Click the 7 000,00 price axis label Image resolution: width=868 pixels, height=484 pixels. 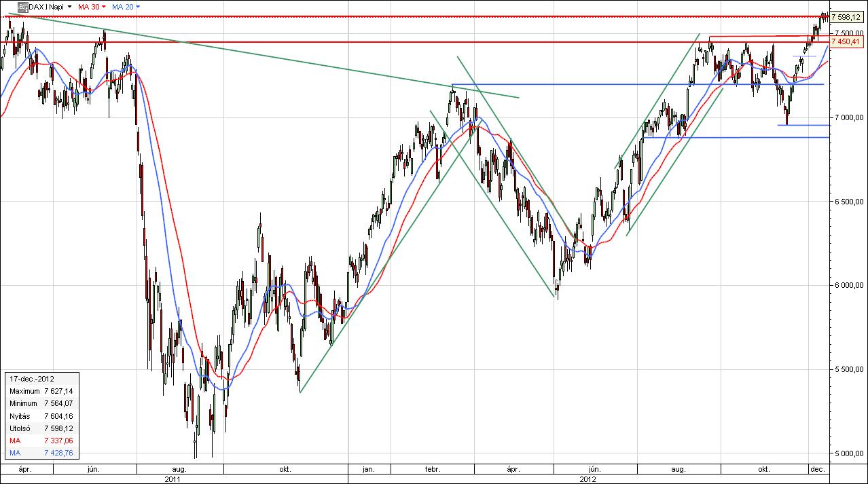849,117
